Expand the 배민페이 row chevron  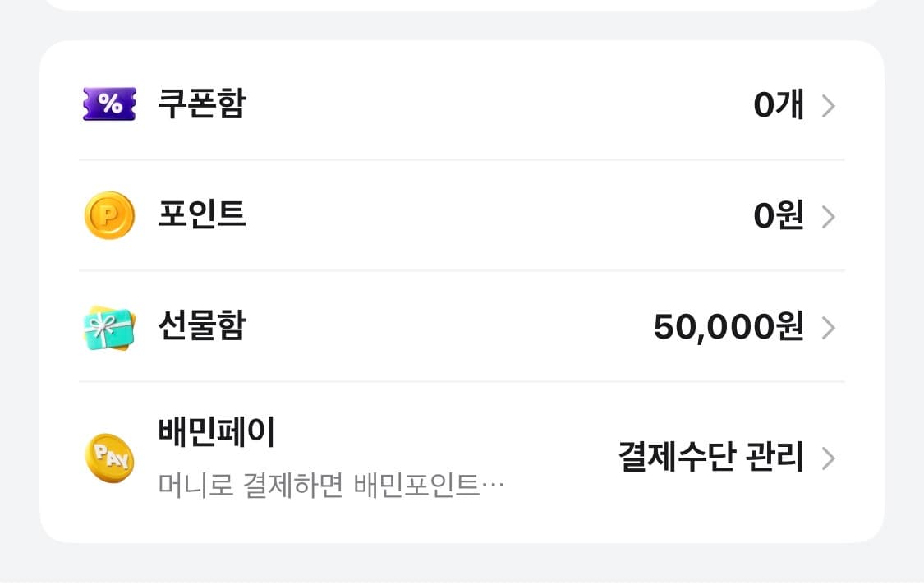pos(829,459)
